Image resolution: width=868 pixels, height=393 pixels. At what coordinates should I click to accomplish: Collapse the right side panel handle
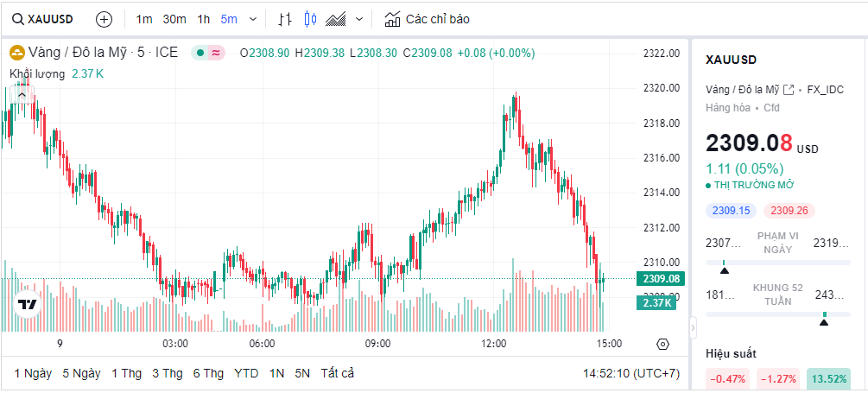pyautogui.click(x=693, y=328)
